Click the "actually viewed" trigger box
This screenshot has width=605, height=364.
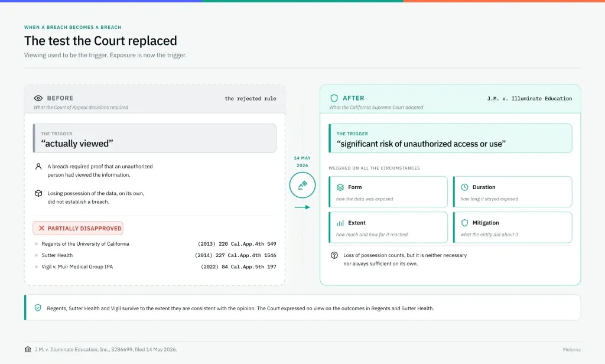[155, 138]
